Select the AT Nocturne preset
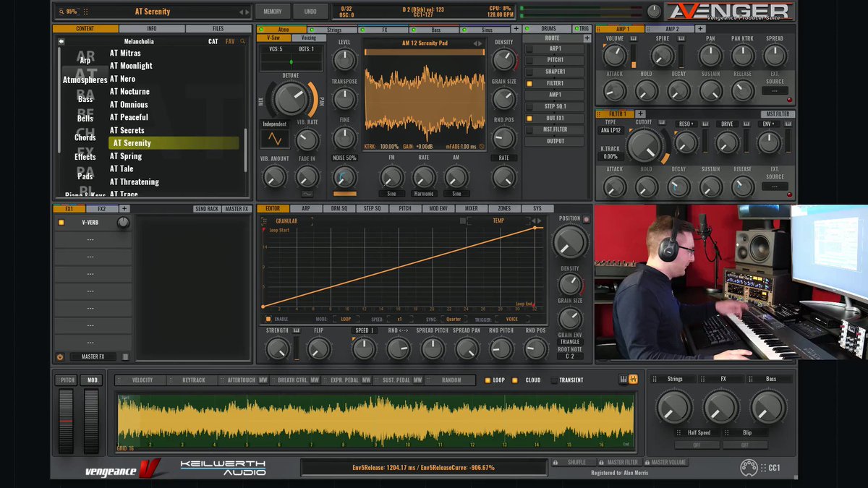 [130, 92]
